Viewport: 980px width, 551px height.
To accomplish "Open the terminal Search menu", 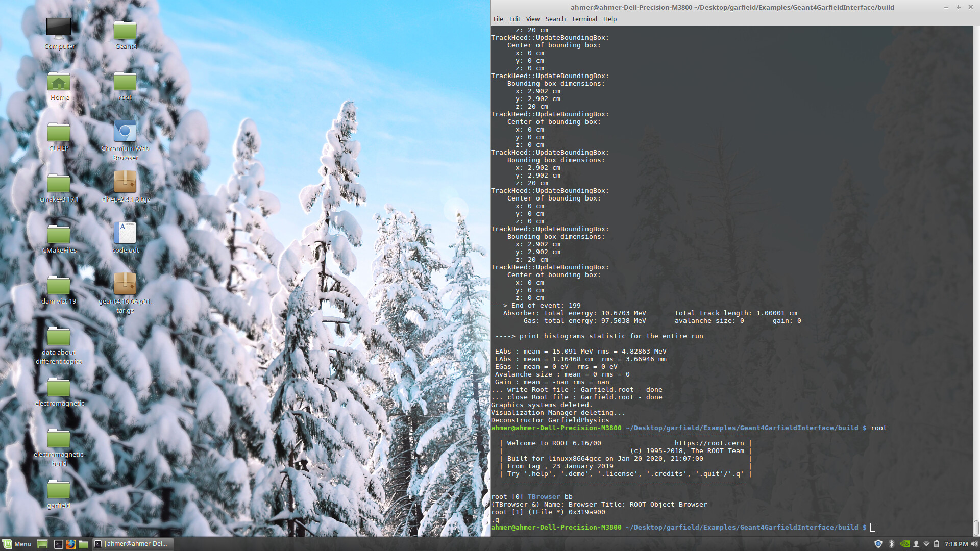I will (555, 19).
